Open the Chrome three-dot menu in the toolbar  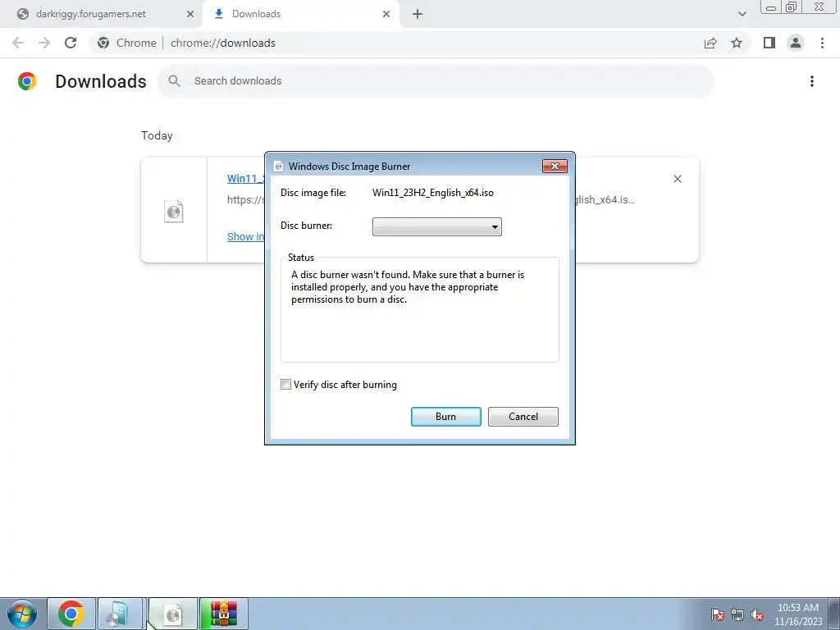pos(822,43)
